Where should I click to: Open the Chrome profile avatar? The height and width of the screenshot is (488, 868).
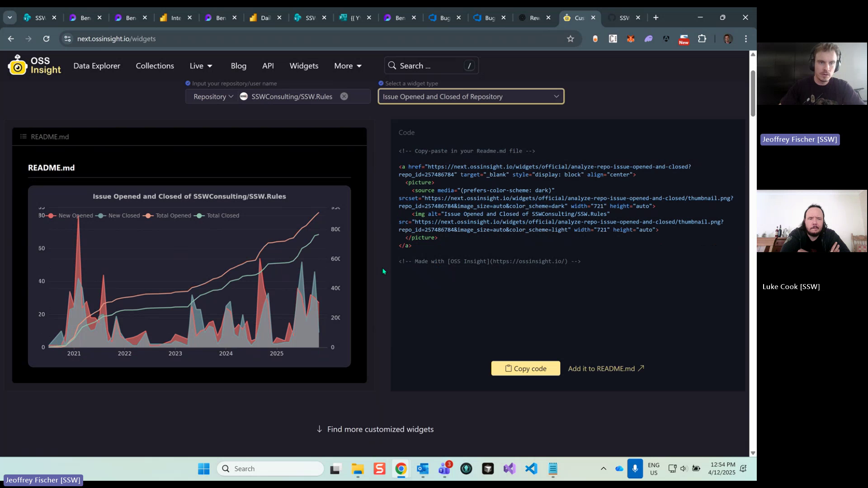click(728, 39)
